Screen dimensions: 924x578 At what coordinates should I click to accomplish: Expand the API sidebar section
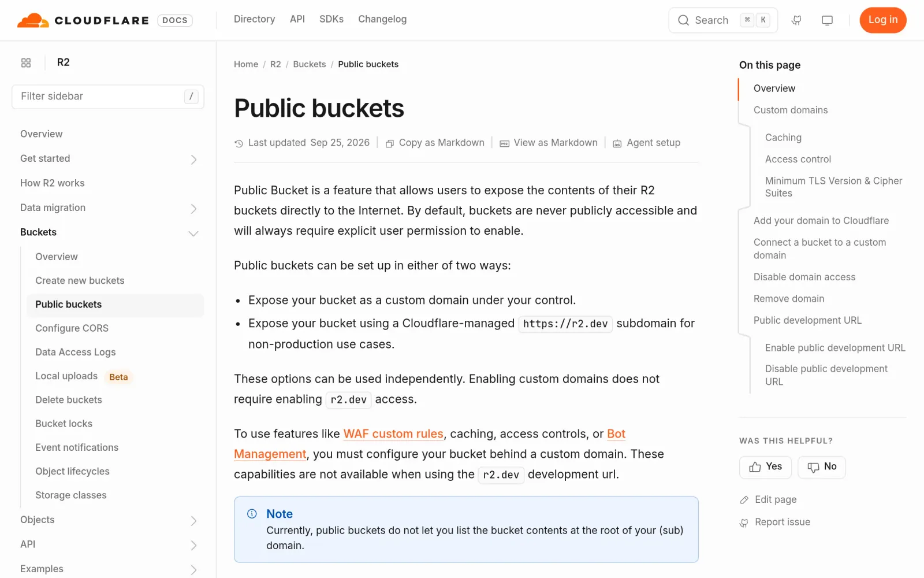194,545
